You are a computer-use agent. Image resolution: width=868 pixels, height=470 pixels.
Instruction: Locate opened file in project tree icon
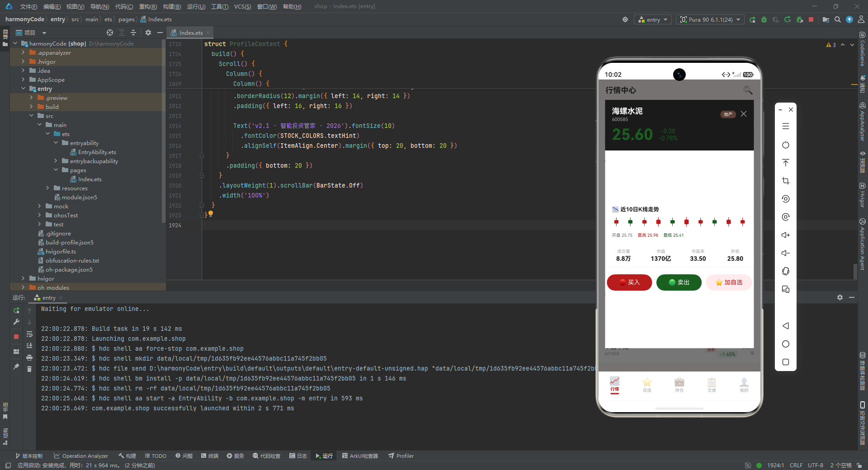click(110, 33)
